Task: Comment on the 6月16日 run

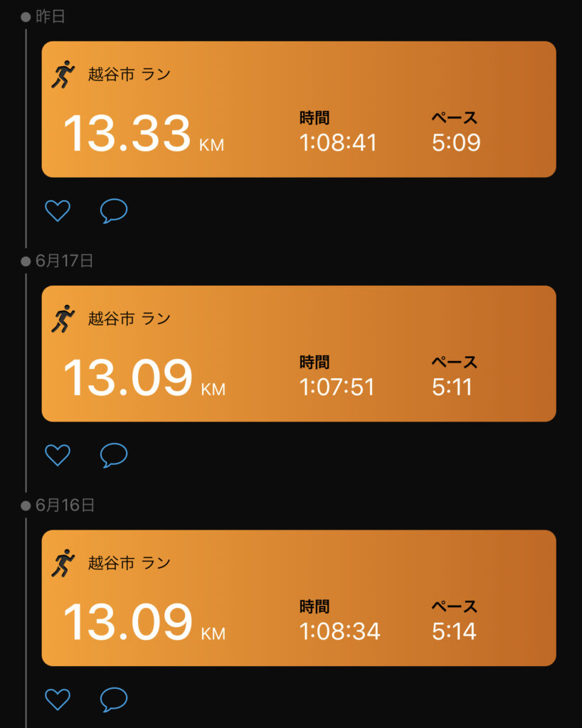Action: click(114, 700)
